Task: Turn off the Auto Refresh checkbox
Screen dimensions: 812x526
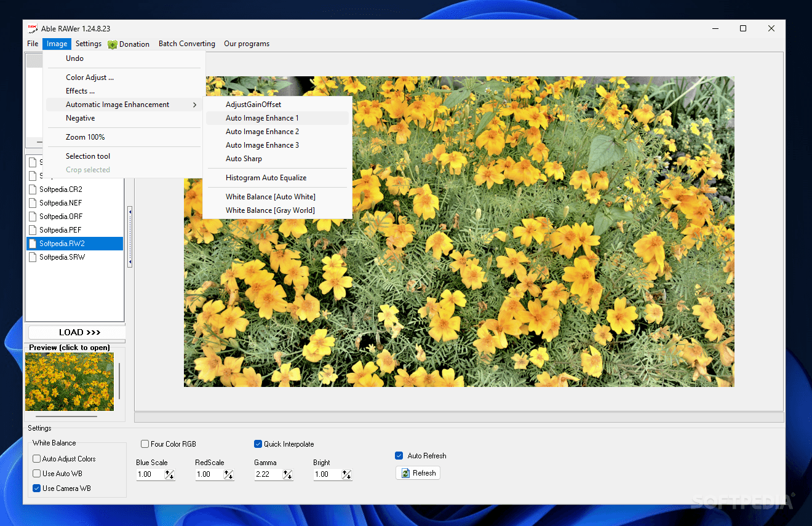Action: [399, 456]
